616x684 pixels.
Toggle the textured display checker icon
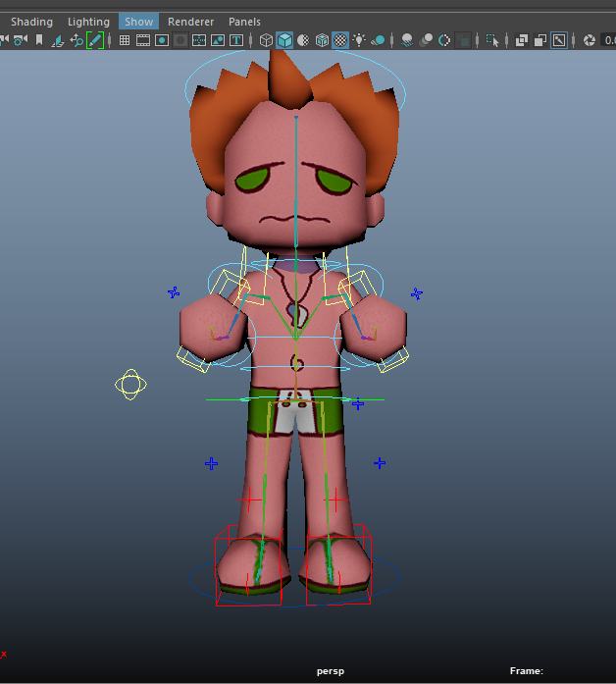point(340,40)
